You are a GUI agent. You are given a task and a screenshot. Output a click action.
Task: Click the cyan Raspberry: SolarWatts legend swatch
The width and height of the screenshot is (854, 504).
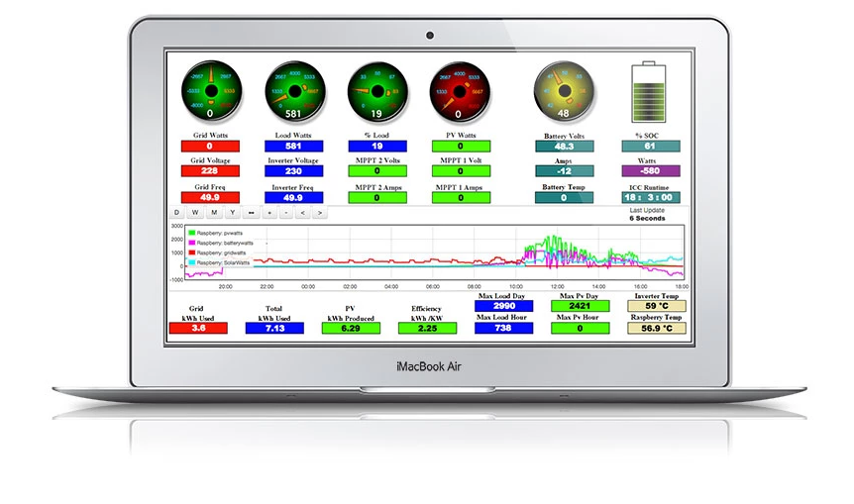pyautogui.click(x=192, y=262)
